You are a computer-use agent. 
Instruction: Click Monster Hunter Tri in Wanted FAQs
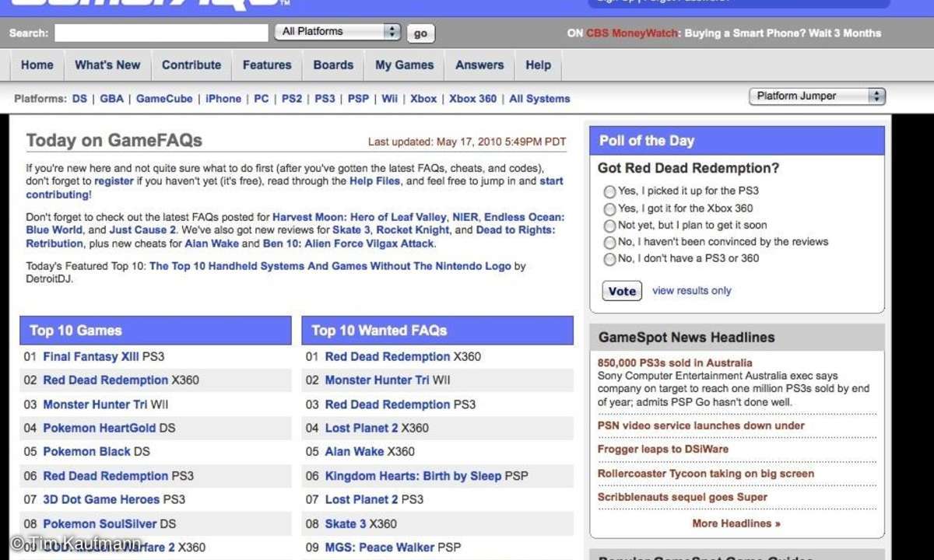pos(377,380)
